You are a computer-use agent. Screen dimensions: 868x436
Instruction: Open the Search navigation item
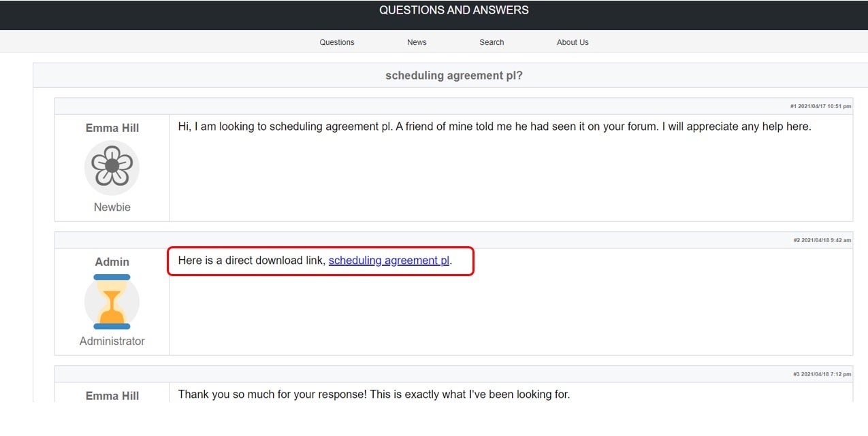(492, 42)
